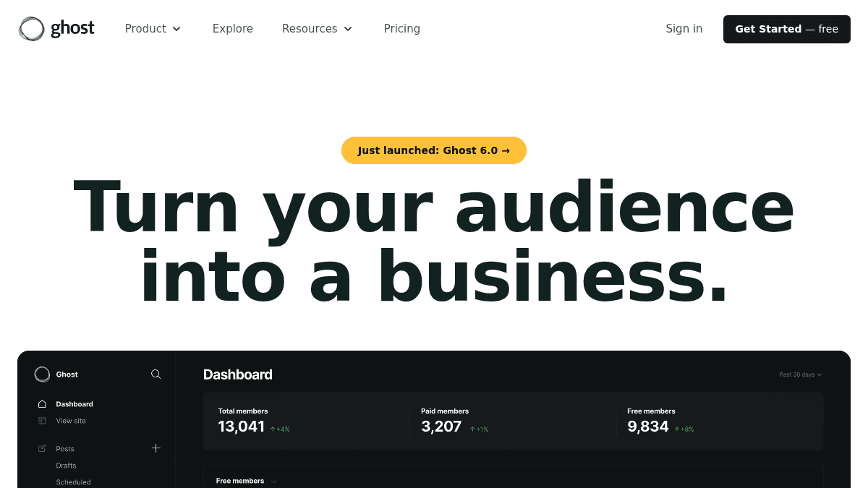Image resolution: width=868 pixels, height=488 pixels.
Task: Open Drafts in the sidebar
Action: click(66, 466)
